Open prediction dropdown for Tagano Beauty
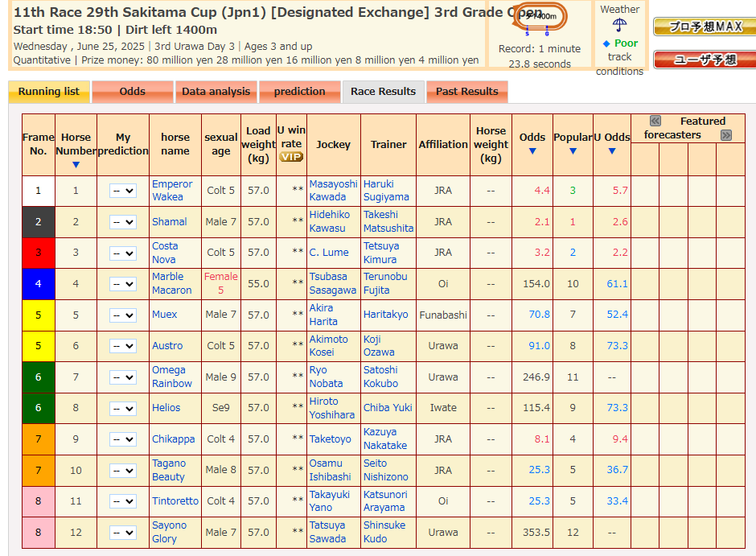This screenshot has height=556, width=756. pos(123,471)
